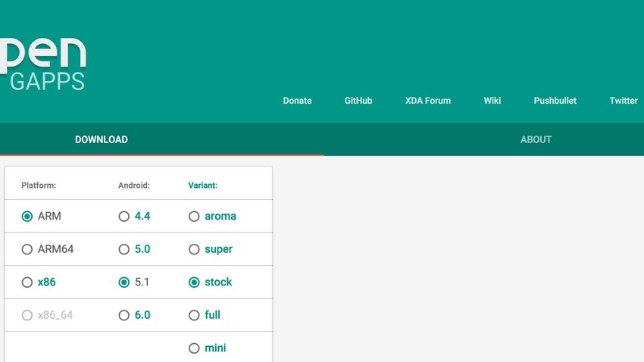Open the XDA Forum link

(x=428, y=101)
